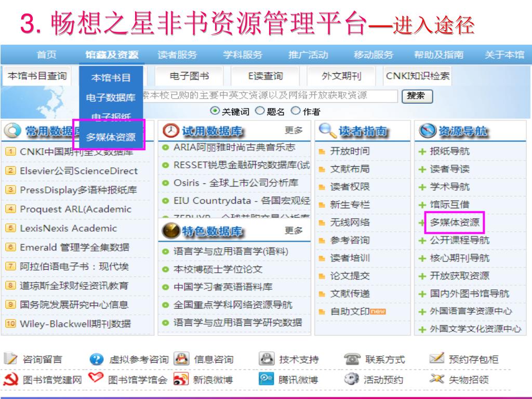Open the 无线网络 reader guide link
The width and height of the screenshot is (532, 399).
pyautogui.click(x=350, y=222)
